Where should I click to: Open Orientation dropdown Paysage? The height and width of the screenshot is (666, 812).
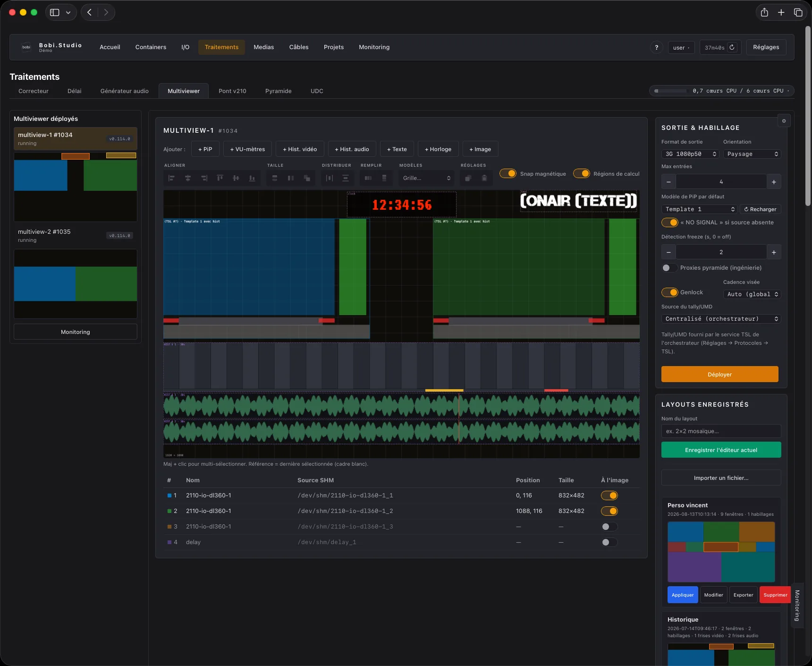752,154
